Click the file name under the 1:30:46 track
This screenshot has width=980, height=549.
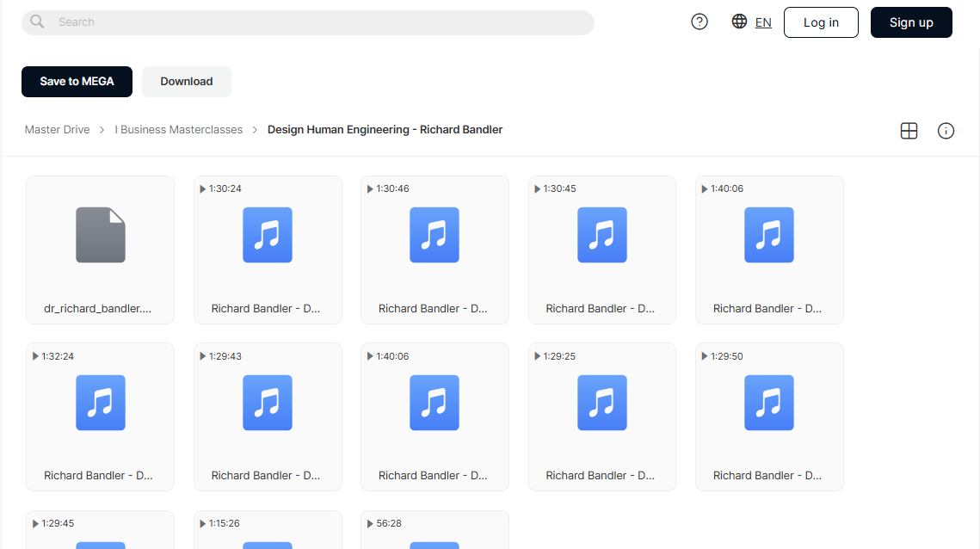433,308
